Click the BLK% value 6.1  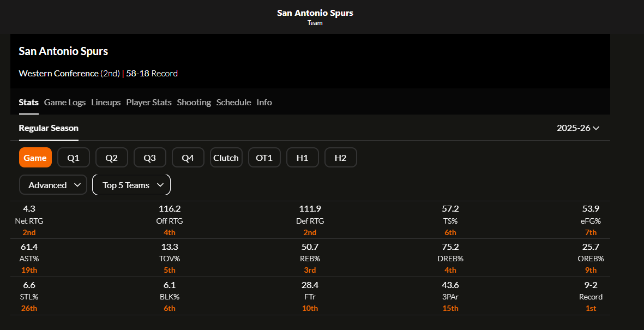(x=170, y=285)
